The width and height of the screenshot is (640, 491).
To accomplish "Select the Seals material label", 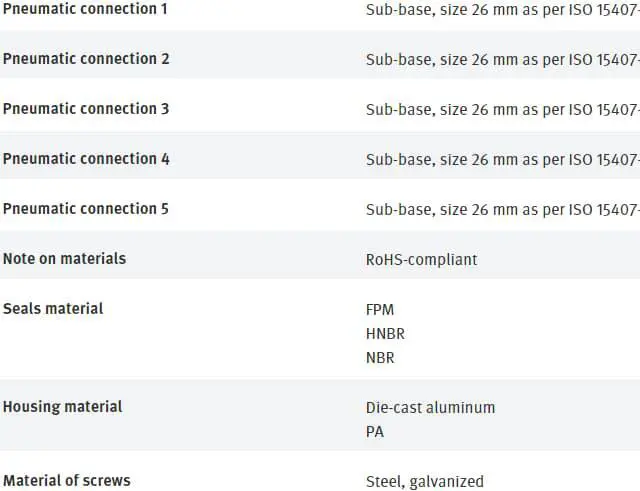I will pyautogui.click(x=53, y=309).
